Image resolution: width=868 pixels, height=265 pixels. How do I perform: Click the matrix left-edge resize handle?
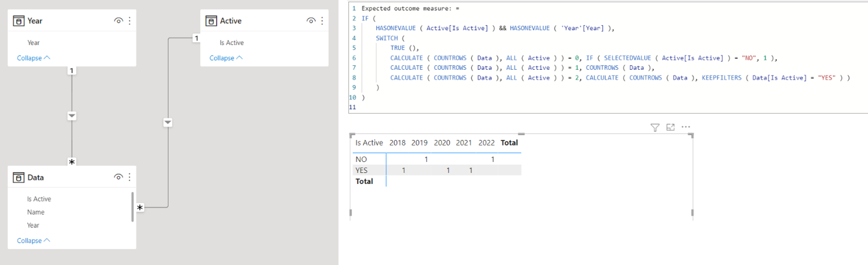tap(350, 213)
